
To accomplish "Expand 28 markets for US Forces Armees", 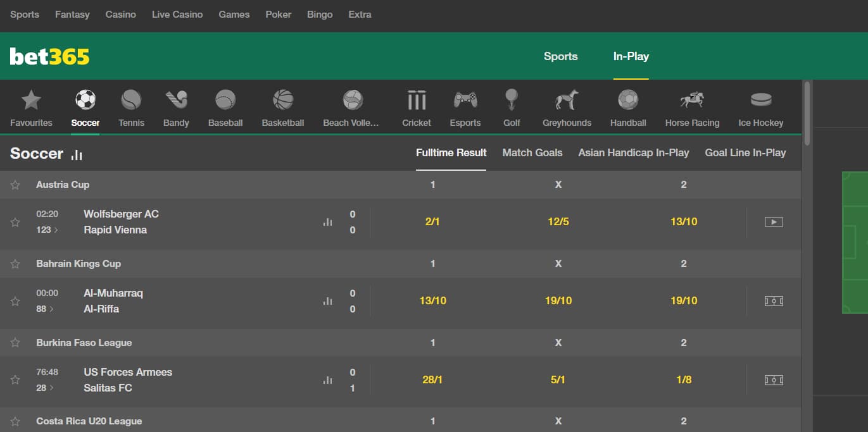I will [x=45, y=388].
